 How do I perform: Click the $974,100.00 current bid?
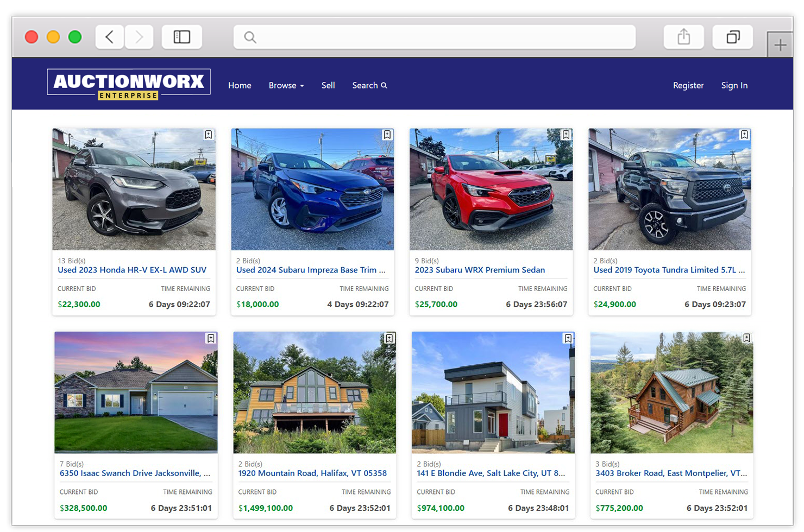pyautogui.click(x=441, y=508)
